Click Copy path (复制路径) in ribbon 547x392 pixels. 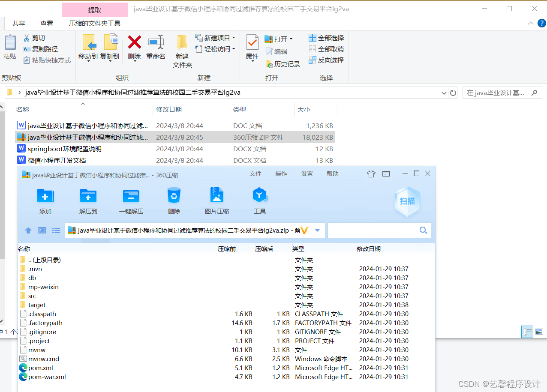click(41, 49)
